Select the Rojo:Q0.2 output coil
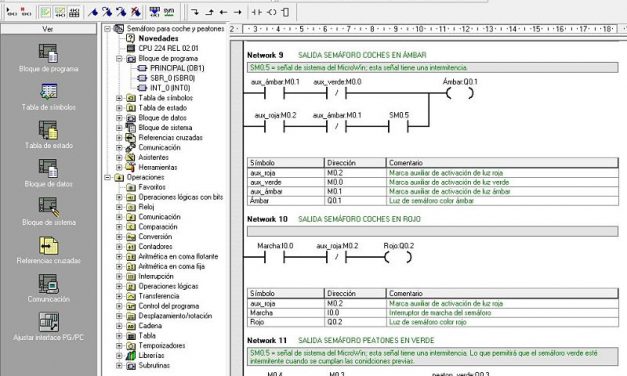 click(398, 258)
